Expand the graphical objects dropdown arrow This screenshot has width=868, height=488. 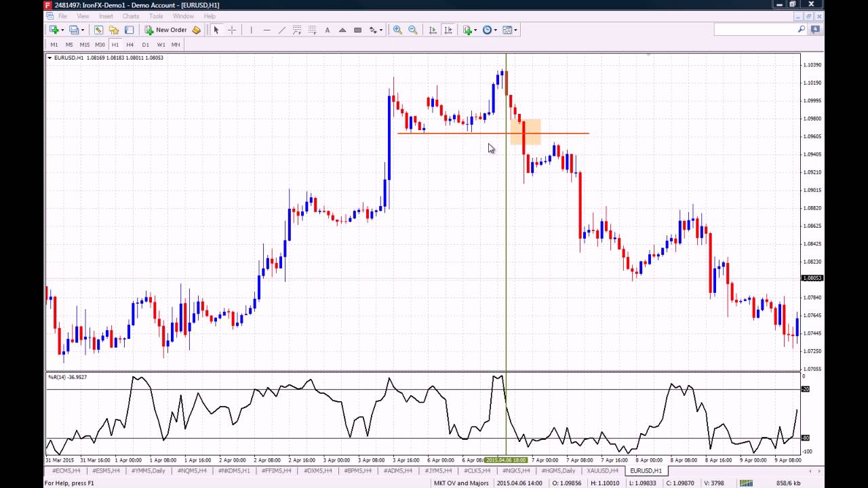[381, 30]
